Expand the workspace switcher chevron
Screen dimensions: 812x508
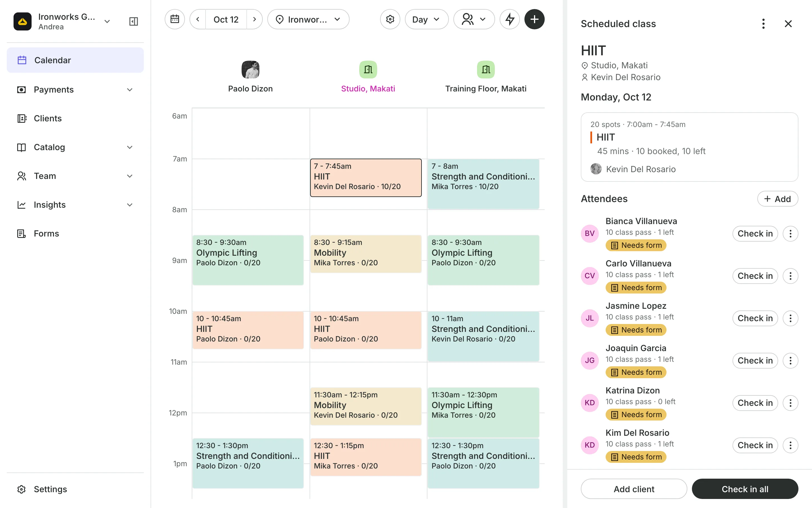pos(107,21)
